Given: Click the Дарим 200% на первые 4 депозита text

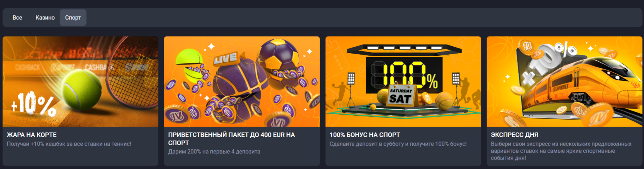Looking at the screenshot, I should [x=214, y=151].
